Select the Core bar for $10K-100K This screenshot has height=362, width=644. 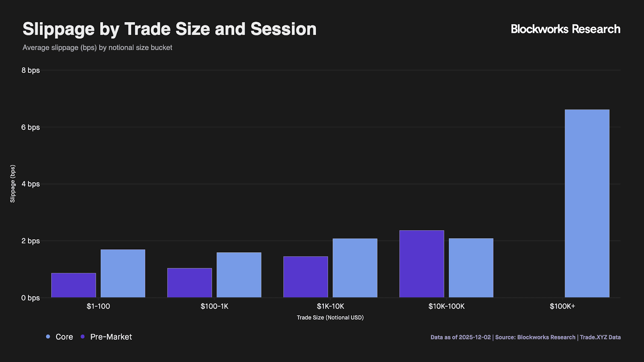tap(471, 268)
